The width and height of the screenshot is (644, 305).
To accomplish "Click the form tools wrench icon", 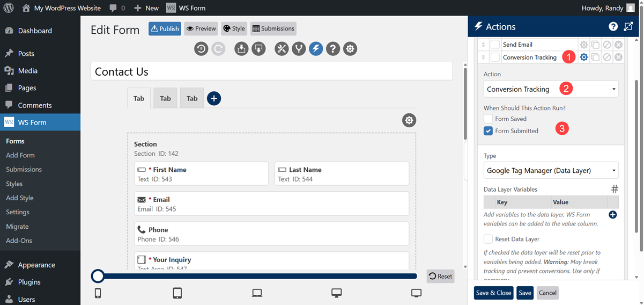I will coord(282,49).
